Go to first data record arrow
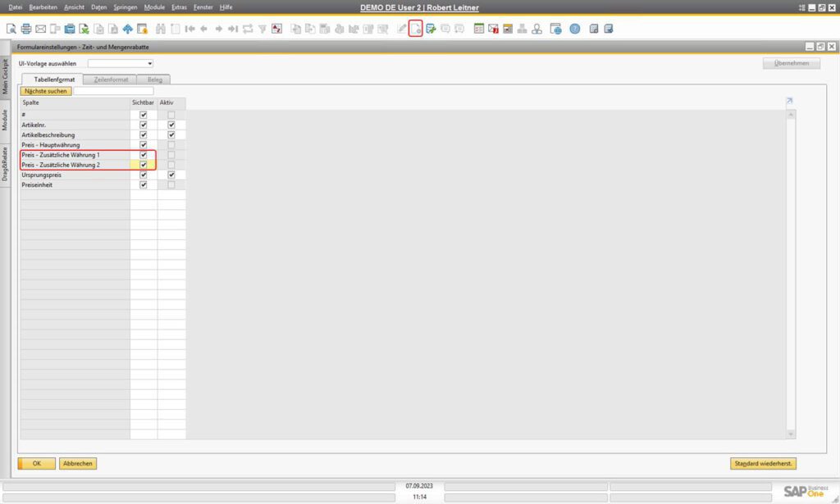 189,29
